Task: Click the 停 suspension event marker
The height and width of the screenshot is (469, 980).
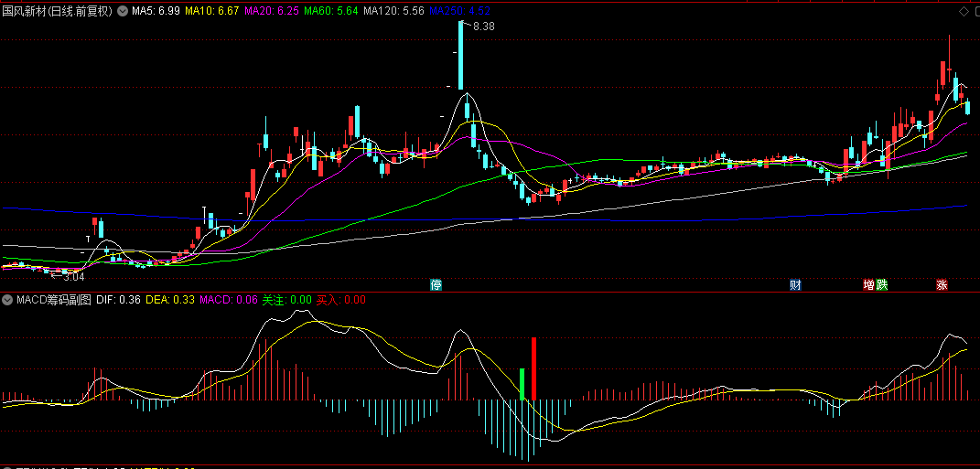Action: (436, 285)
